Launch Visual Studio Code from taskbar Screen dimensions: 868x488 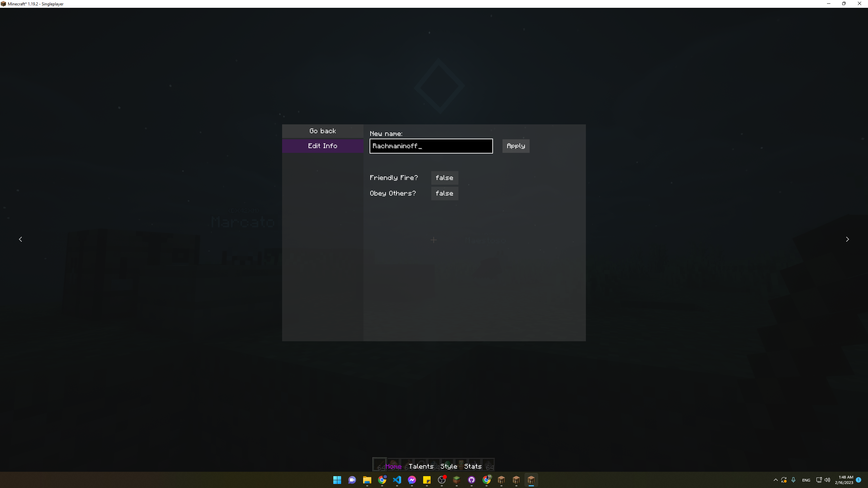397,480
